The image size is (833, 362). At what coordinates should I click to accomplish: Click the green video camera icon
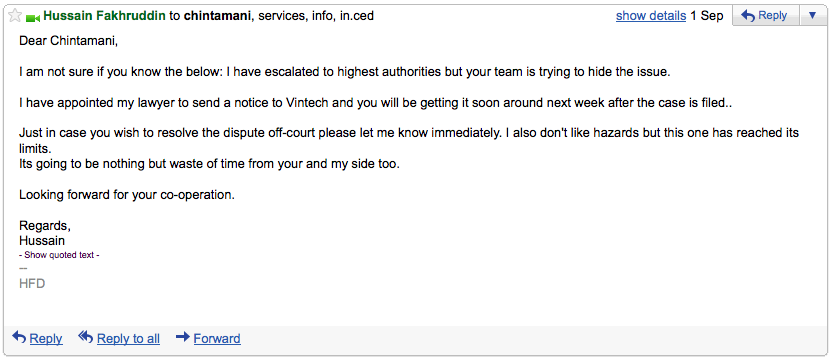click(x=33, y=18)
